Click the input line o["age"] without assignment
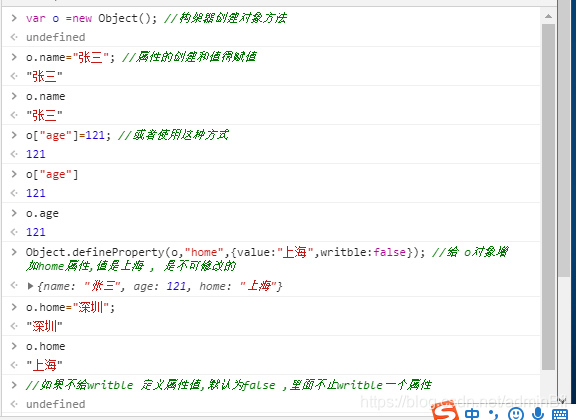 point(52,174)
